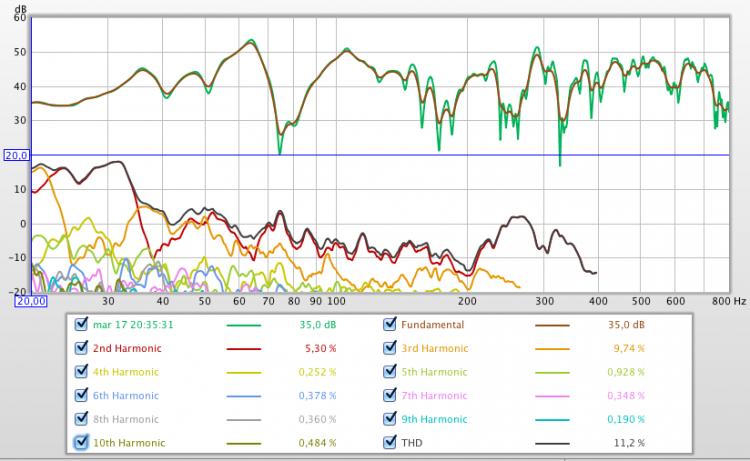Click the '8th Harmonic' legend label

point(126,419)
